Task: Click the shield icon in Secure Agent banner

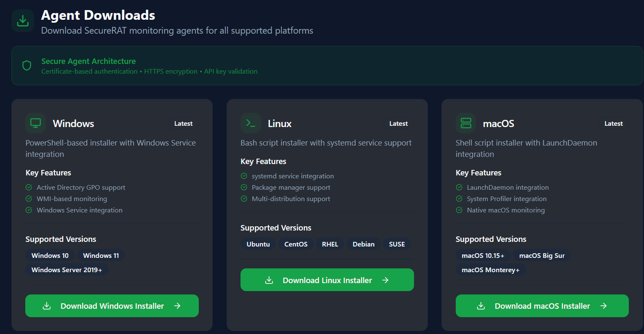Action: pos(27,66)
